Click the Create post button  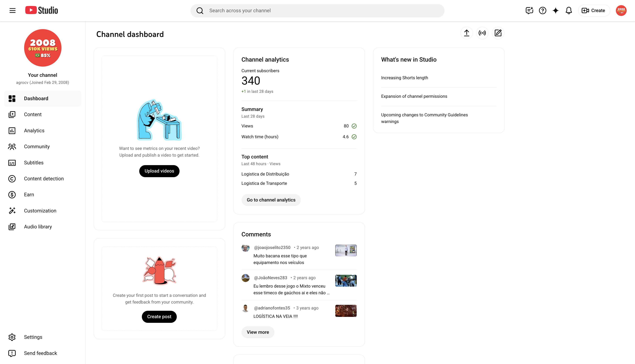click(x=159, y=317)
